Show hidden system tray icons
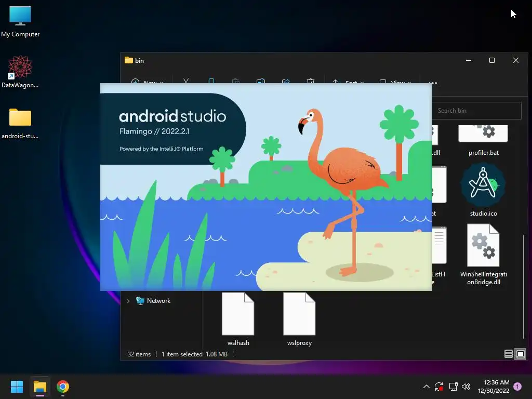Viewport: 532px width, 399px height. (427, 387)
